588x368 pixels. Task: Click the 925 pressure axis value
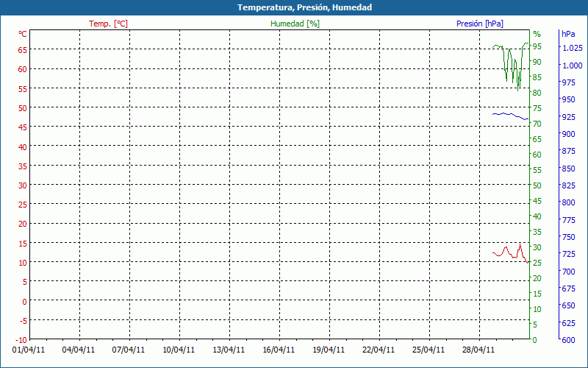568,117
